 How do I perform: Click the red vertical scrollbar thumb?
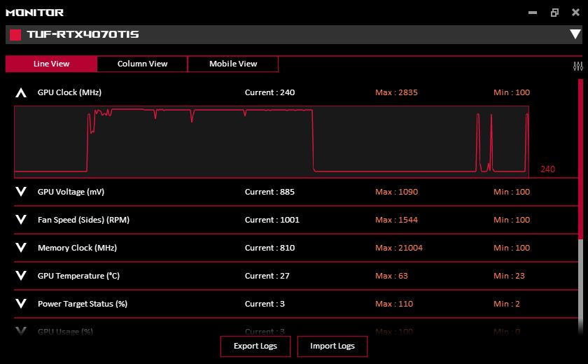click(x=580, y=160)
